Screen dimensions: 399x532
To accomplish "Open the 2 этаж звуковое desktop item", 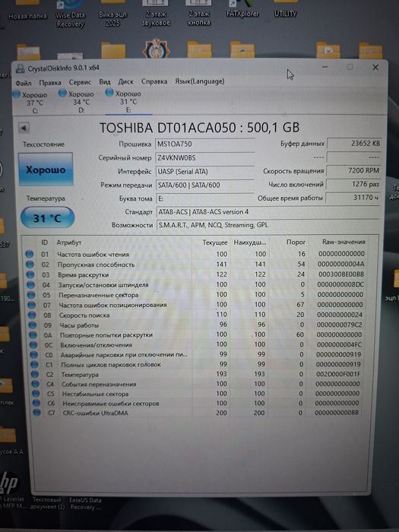I will coord(155,14).
